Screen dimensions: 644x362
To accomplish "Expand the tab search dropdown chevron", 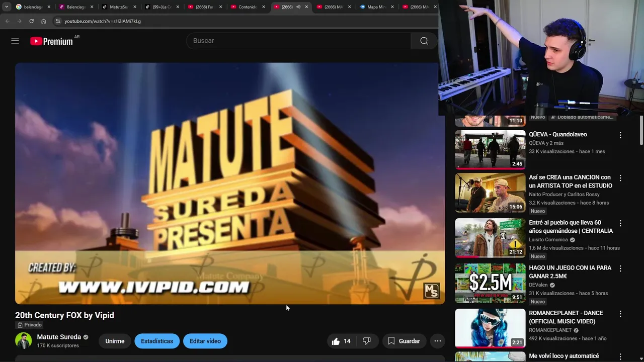I will pyautogui.click(x=7, y=7).
